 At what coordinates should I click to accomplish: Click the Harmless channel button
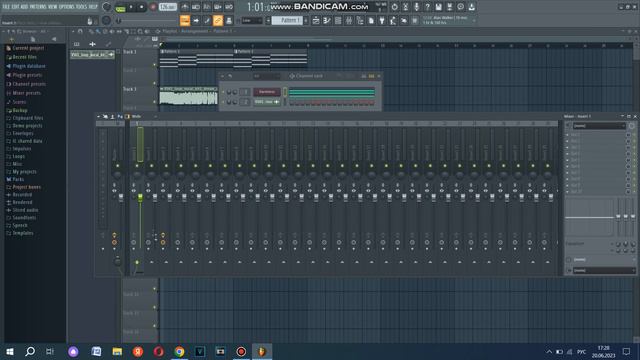(267, 92)
